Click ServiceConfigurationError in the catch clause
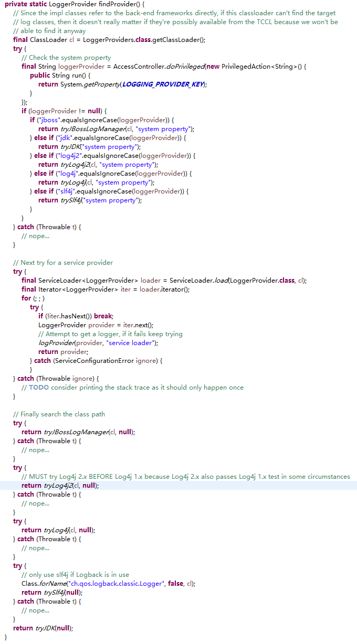 coord(94,361)
